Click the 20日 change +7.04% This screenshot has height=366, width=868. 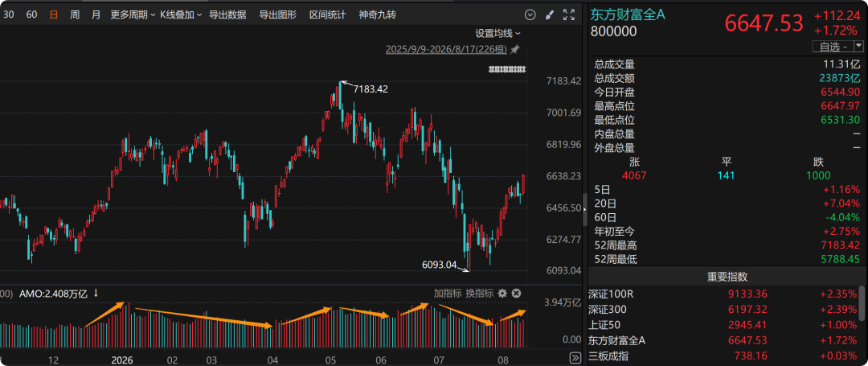pyautogui.click(x=842, y=204)
